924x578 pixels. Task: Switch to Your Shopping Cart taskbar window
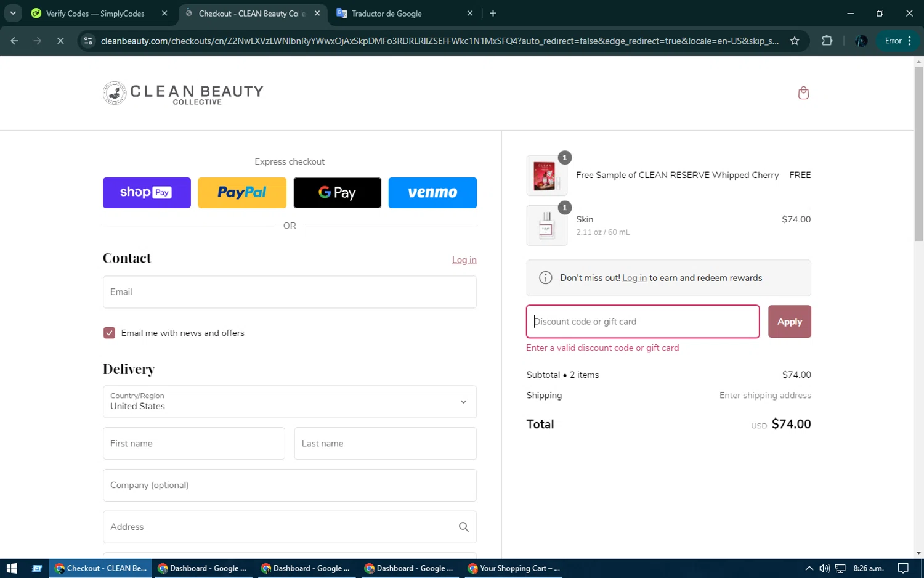514,568
